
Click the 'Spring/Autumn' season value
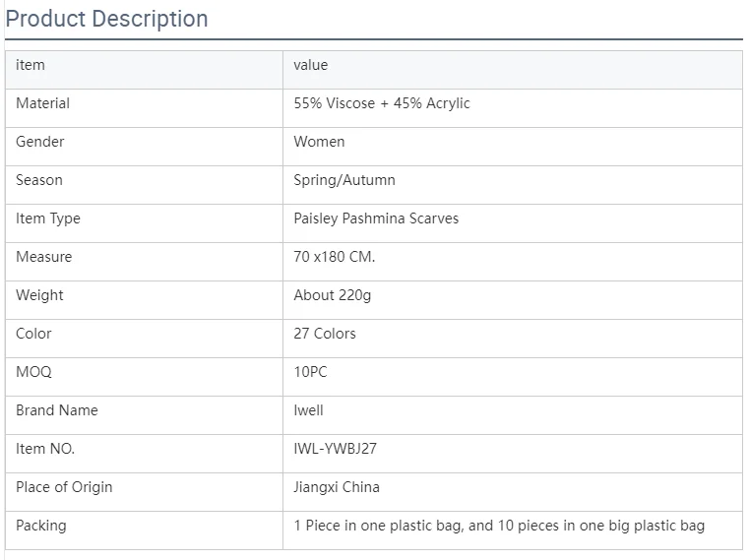tap(344, 180)
